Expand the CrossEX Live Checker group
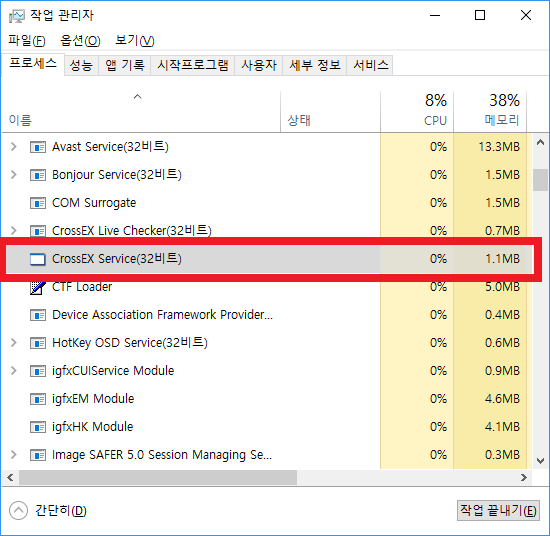The image size is (550, 536). (x=14, y=230)
